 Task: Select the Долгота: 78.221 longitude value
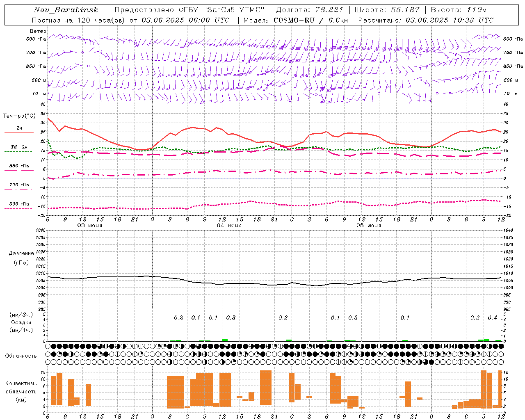click(x=310, y=10)
